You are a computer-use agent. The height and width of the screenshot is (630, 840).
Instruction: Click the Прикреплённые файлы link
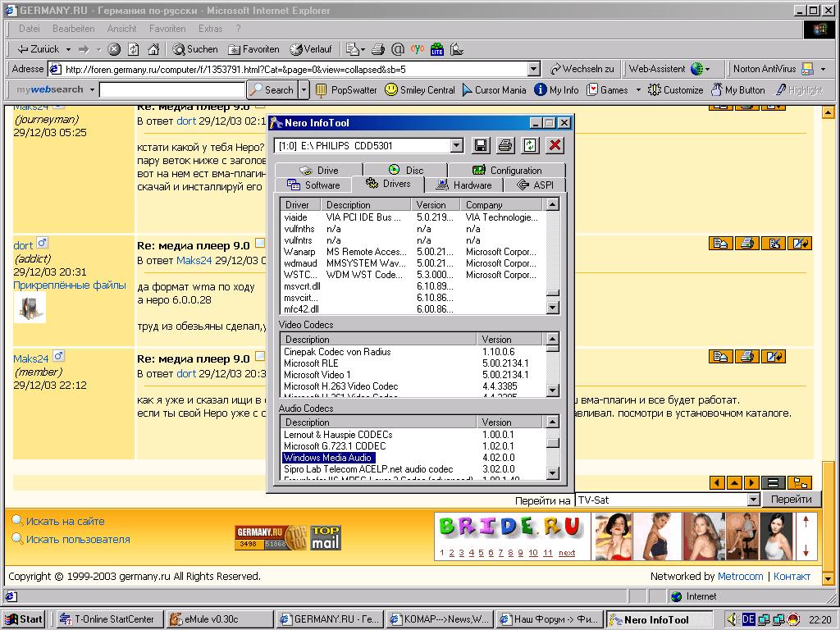coord(70,285)
